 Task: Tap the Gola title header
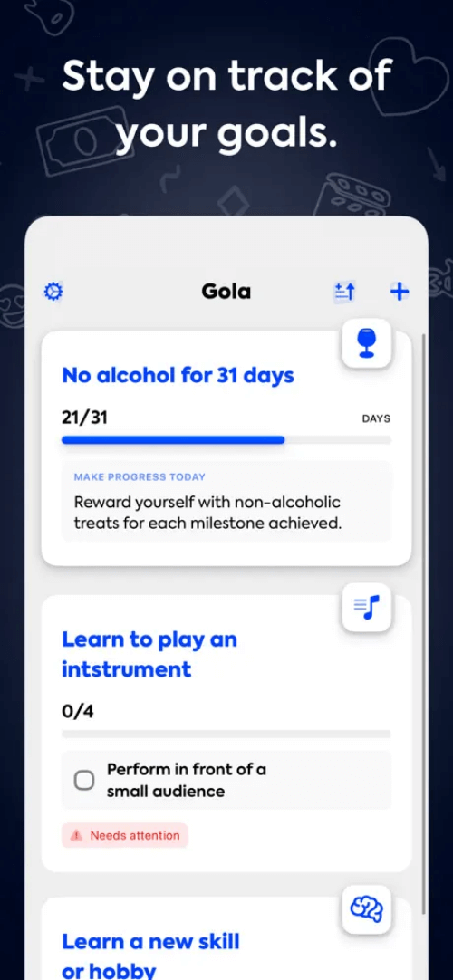(x=226, y=292)
